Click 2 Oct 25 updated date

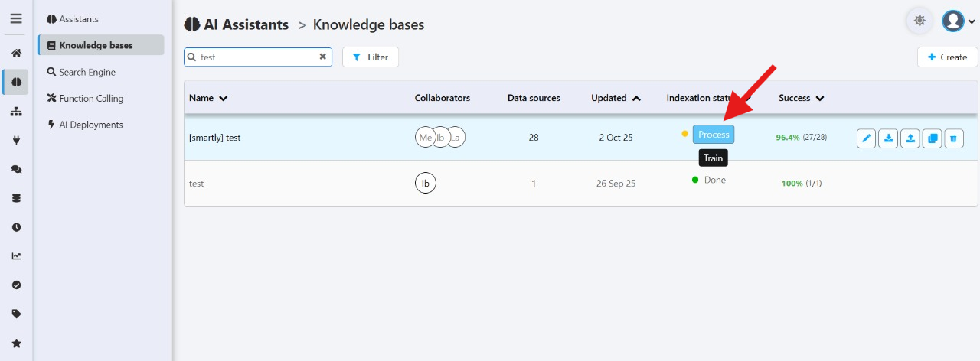616,138
